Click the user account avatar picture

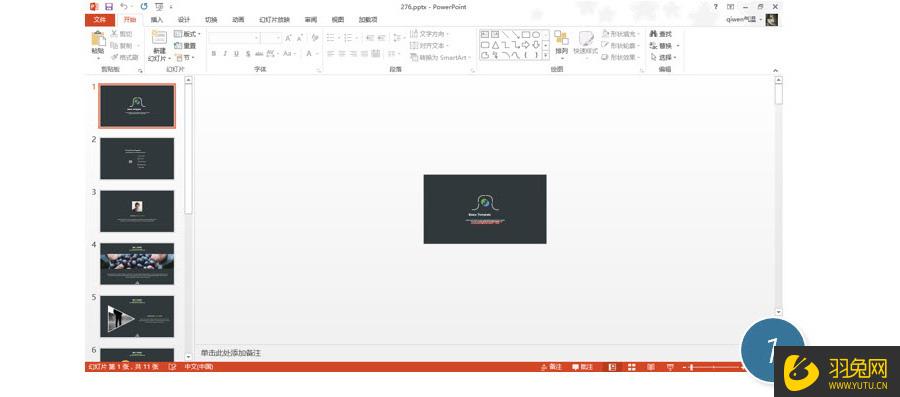point(772,20)
